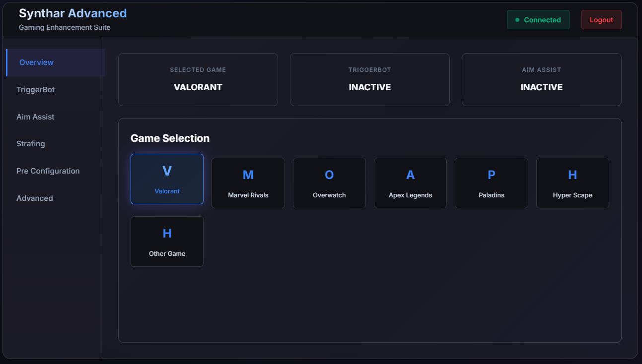Click the SELECTED GAME status card
The width and height of the screenshot is (642, 364).
pyautogui.click(x=198, y=79)
